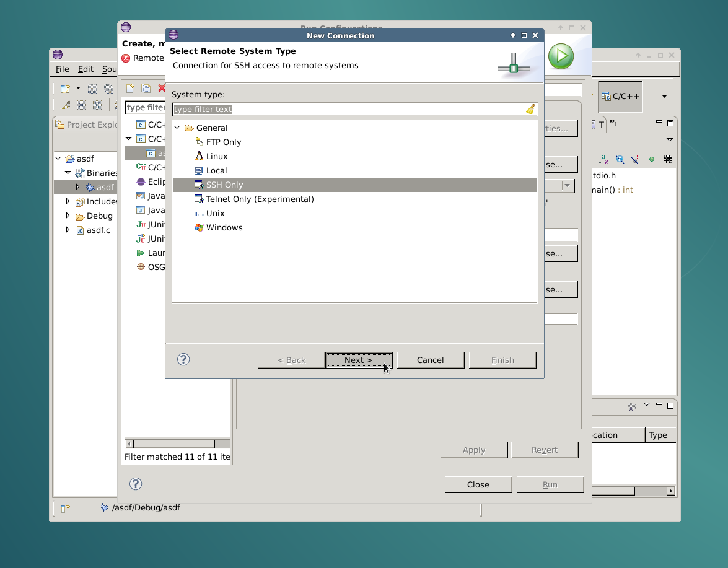This screenshot has width=728, height=568.
Task: Click the Windows flag icon in list
Action: [199, 227]
